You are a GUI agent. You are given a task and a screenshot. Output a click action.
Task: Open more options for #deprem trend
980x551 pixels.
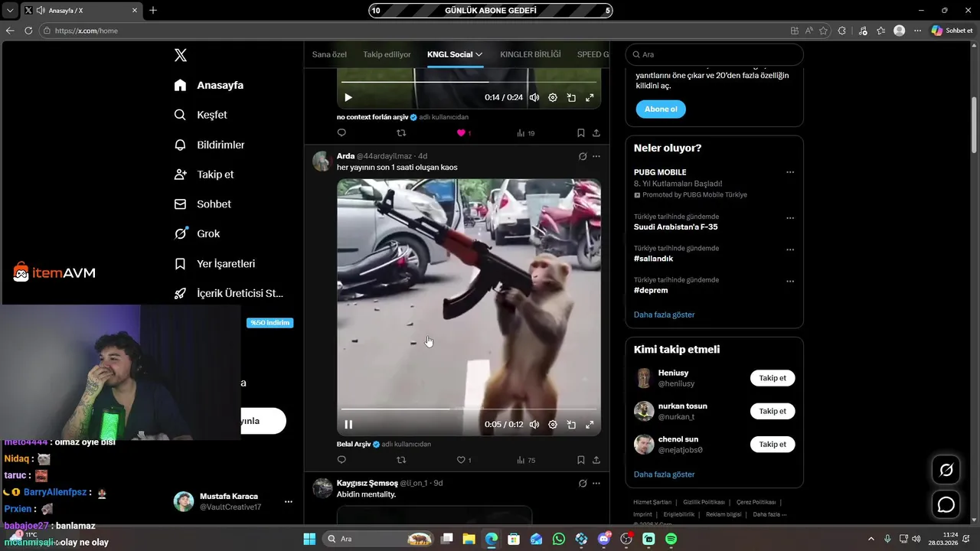[x=790, y=281]
